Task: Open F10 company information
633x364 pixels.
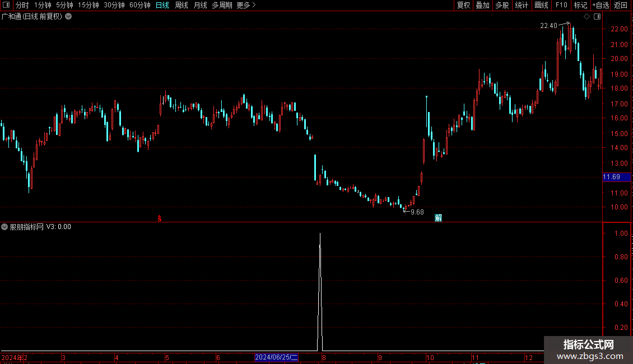Action: (561, 5)
